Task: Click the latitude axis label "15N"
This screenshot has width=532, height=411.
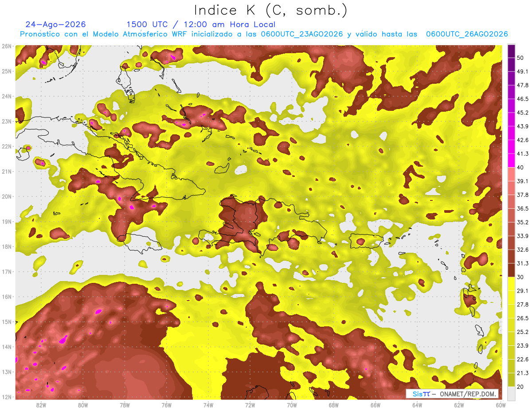Action: tap(7, 322)
